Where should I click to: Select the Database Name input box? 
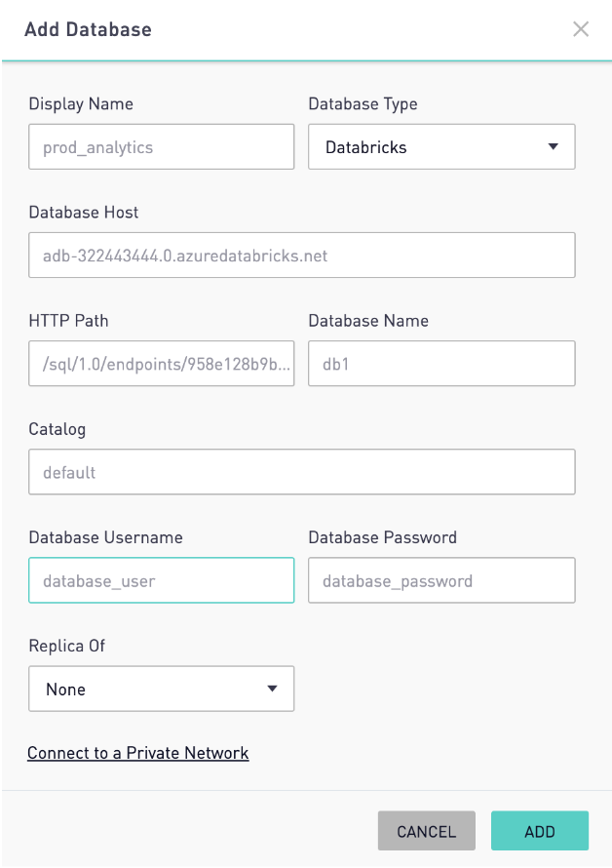click(x=441, y=364)
